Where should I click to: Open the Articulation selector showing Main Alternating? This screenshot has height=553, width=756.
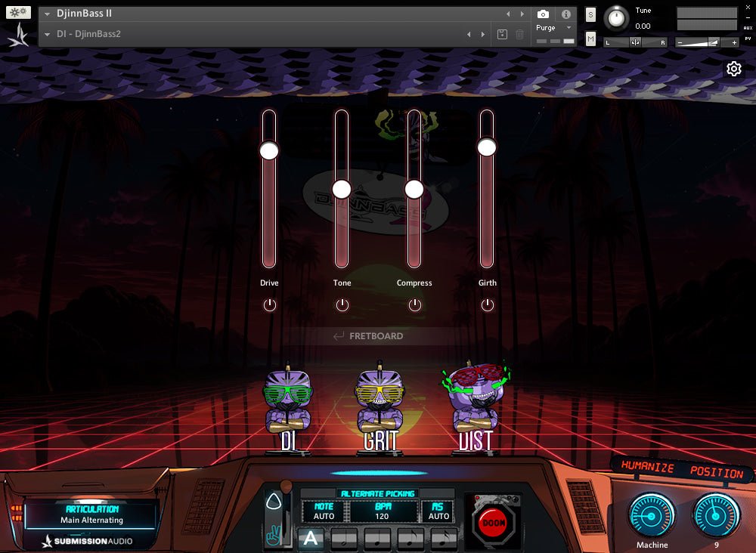click(x=92, y=515)
